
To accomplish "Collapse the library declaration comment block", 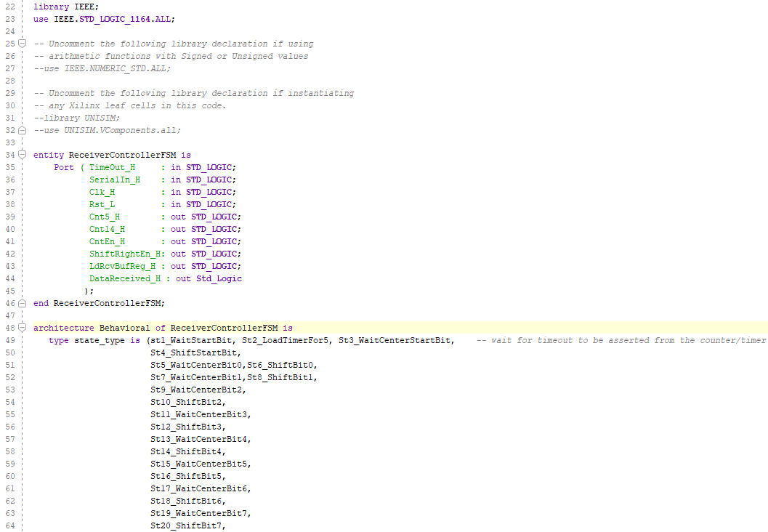I will [x=23, y=43].
